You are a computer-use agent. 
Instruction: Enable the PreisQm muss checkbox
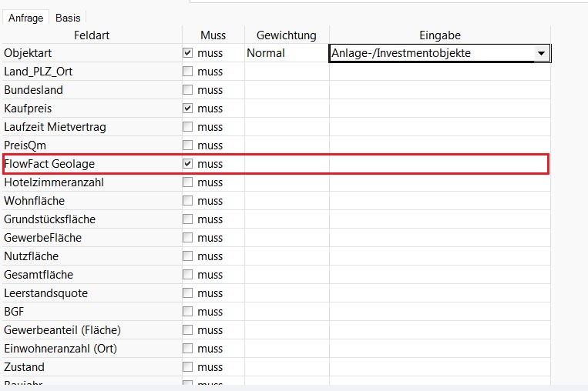[187, 145]
